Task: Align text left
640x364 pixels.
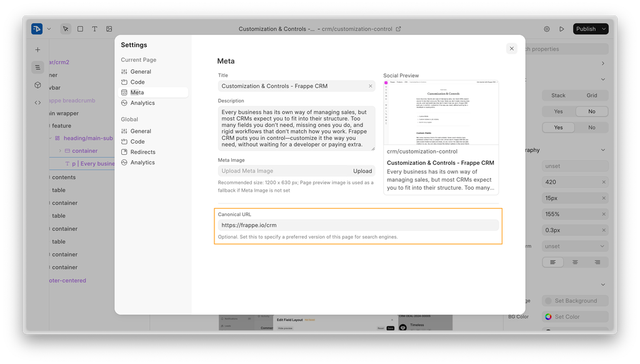Action: pyautogui.click(x=552, y=262)
